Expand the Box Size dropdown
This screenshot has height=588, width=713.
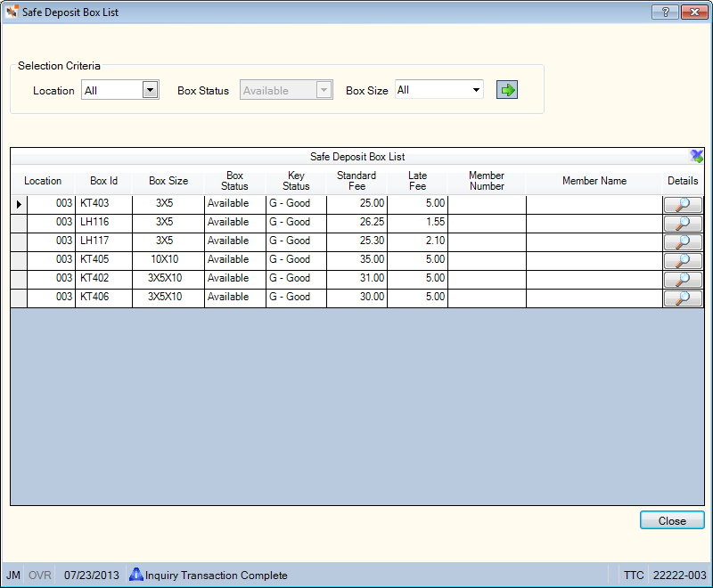pos(476,89)
